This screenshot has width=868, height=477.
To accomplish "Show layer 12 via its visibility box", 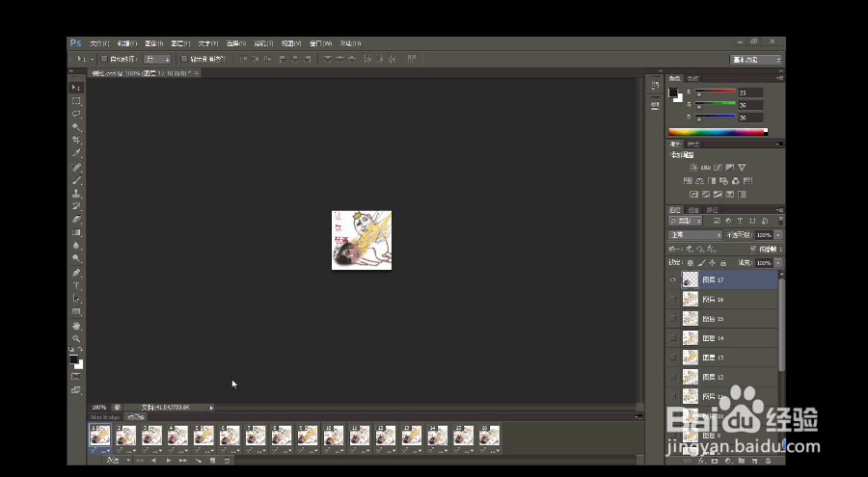I will [673, 377].
